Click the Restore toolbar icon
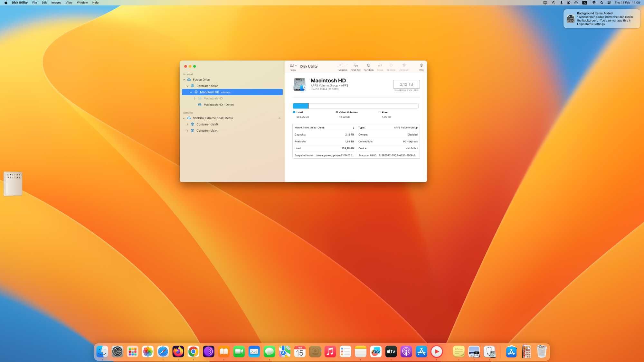This screenshot has width=644, height=362. [391, 65]
